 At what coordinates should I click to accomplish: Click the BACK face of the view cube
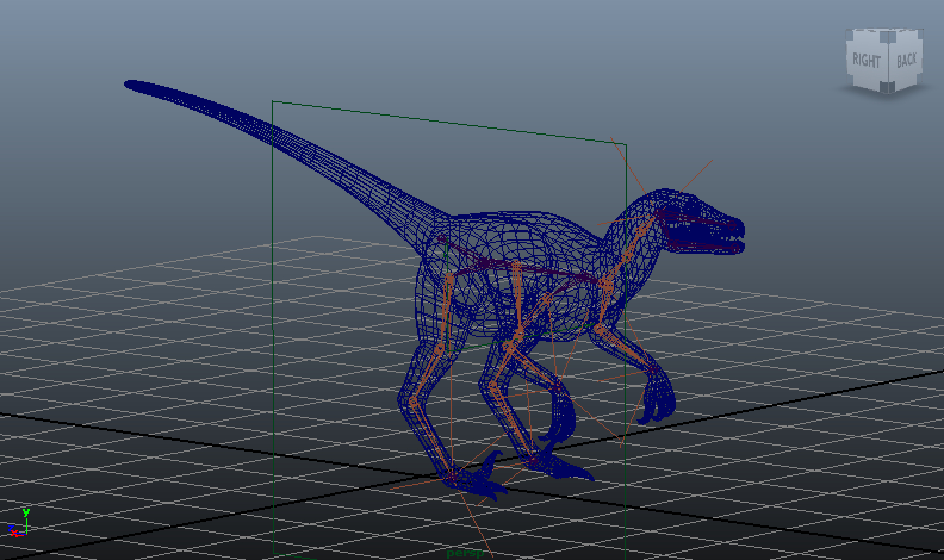905,60
